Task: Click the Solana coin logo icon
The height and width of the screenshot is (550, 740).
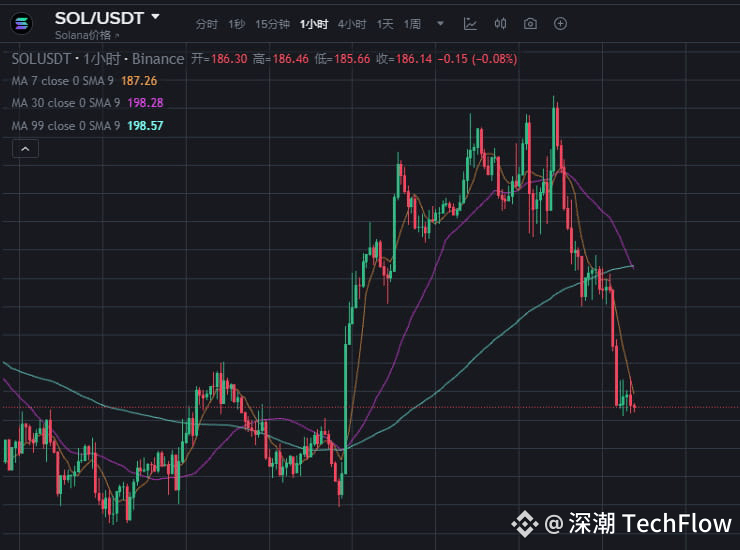Action: 22,24
